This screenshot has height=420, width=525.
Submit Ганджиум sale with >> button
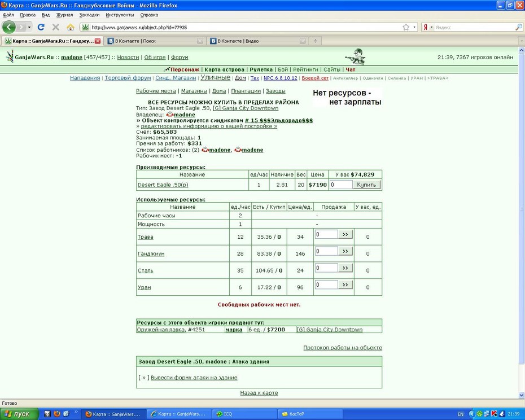(x=345, y=251)
